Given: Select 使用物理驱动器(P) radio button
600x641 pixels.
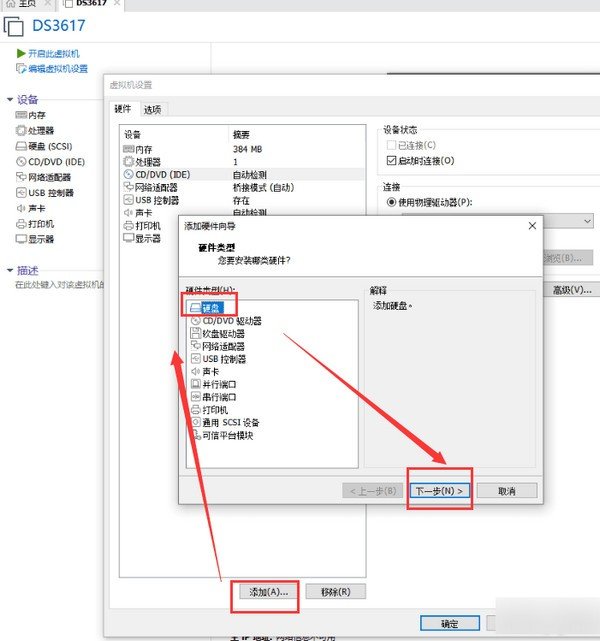Looking at the screenshot, I should tap(391, 202).
